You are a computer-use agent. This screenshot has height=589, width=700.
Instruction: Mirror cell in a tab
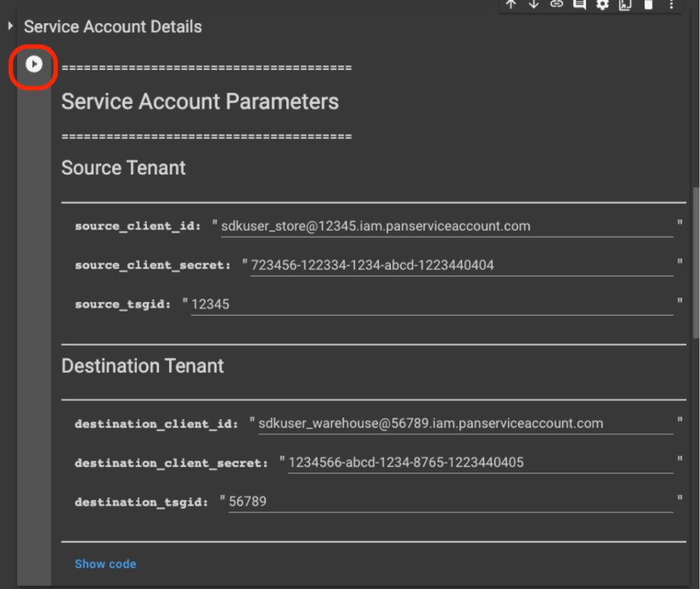625,4
